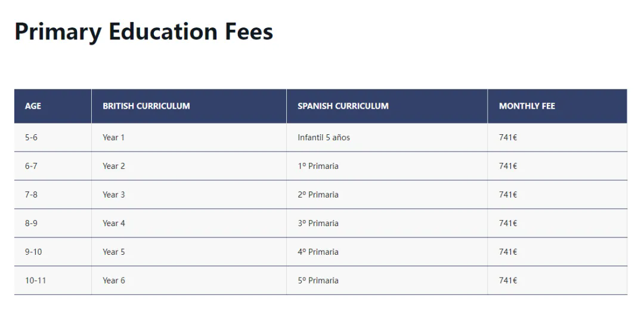
Task: Click the 10-11 age cell
Action: (x=52, y=280)
